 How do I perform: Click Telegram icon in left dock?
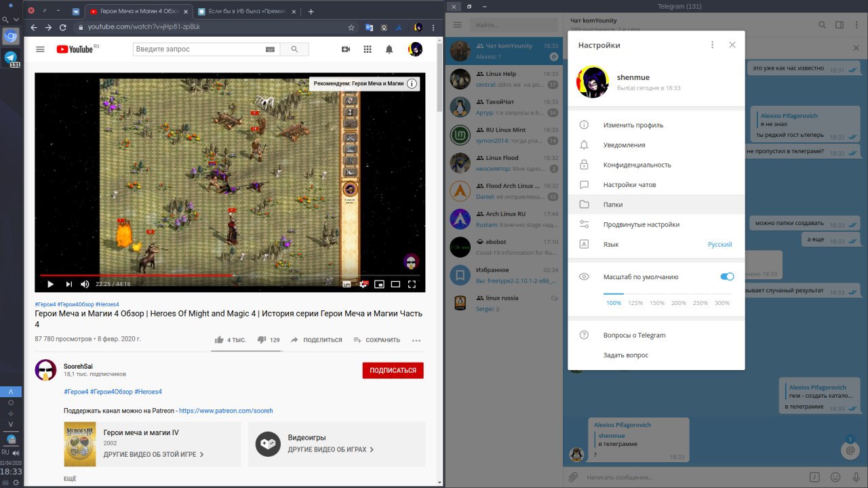click(11, 58)
